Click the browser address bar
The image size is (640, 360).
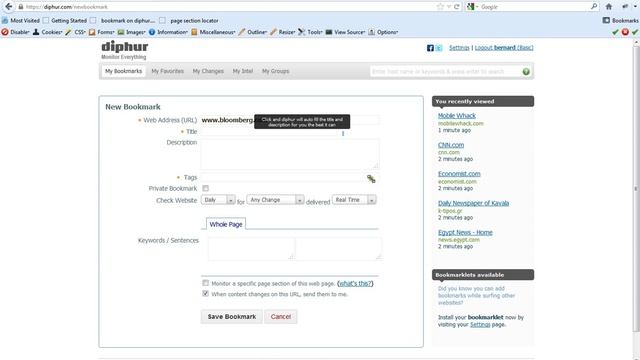click(229, 7)
